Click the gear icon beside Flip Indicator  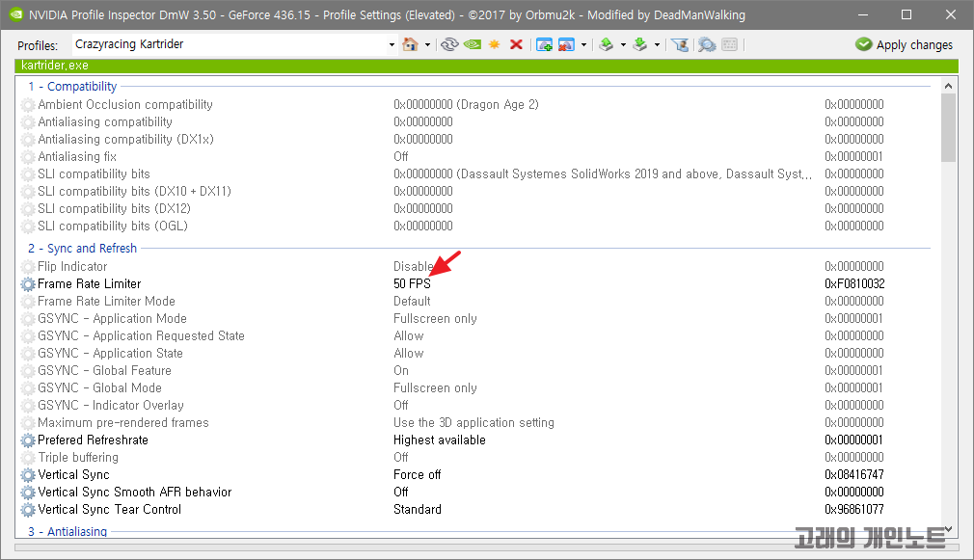click(28, 267)
